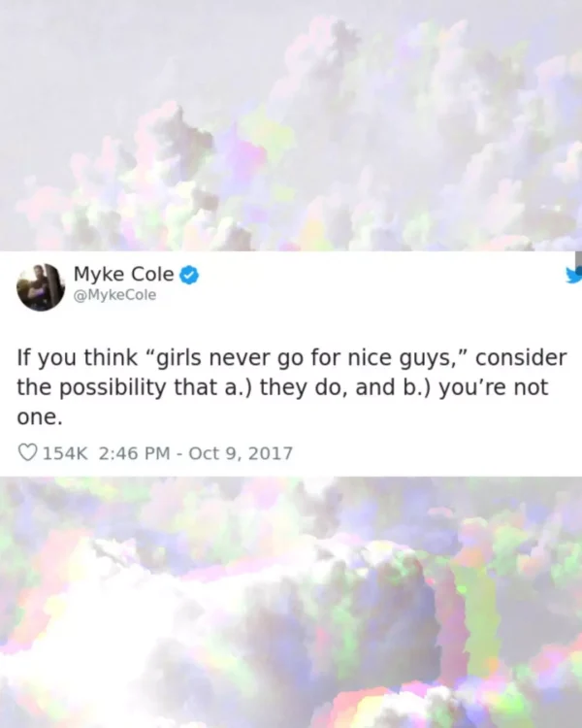Click the final word "one."
The width and height of the screenshot is (582, 728).
click(40, 417)
